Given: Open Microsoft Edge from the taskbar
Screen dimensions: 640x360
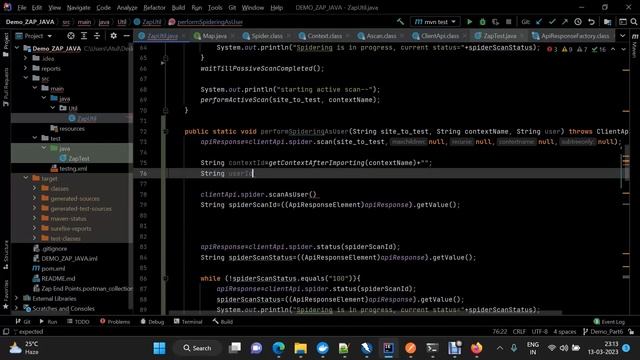Looking at the screenshot, I should tap(279, 348).
